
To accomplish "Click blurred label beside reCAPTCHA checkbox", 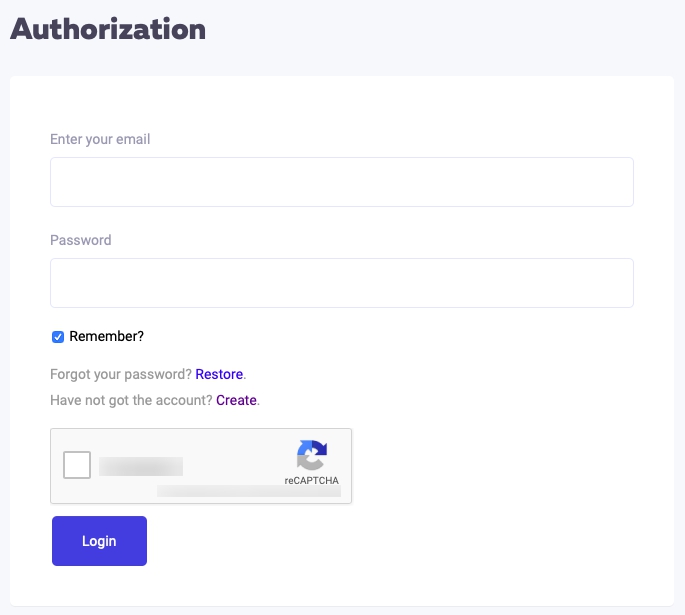I will coord(141,466).
